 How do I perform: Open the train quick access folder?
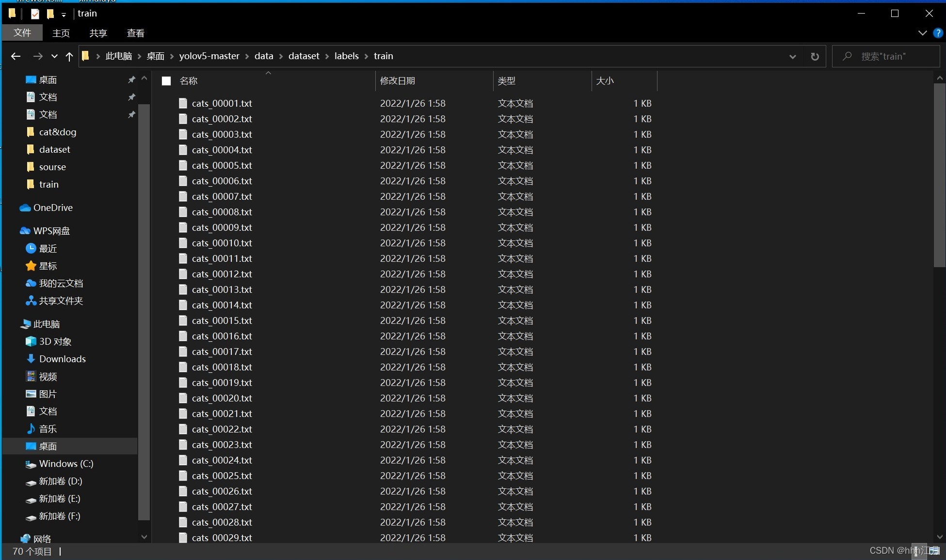click(43, 184)
